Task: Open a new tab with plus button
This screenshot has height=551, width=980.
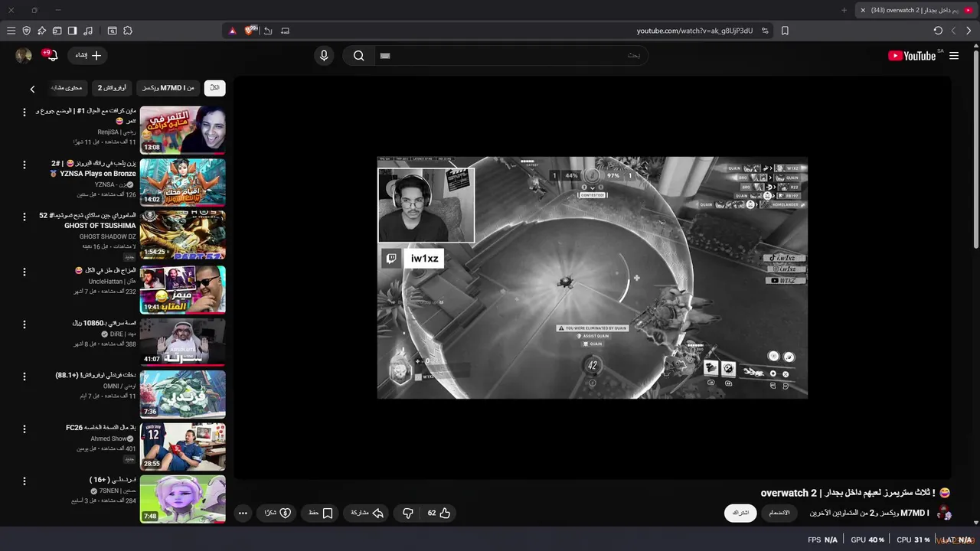Action: click(x=844, y=10)
